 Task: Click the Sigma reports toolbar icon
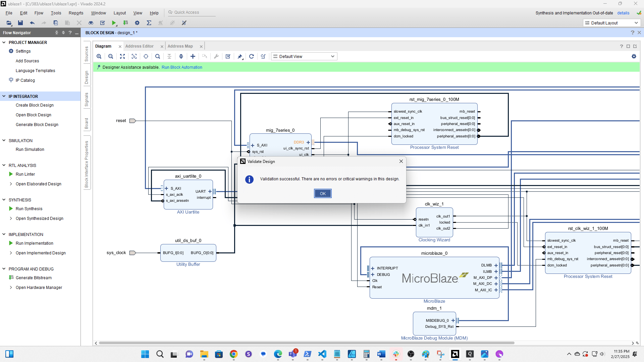149,23
